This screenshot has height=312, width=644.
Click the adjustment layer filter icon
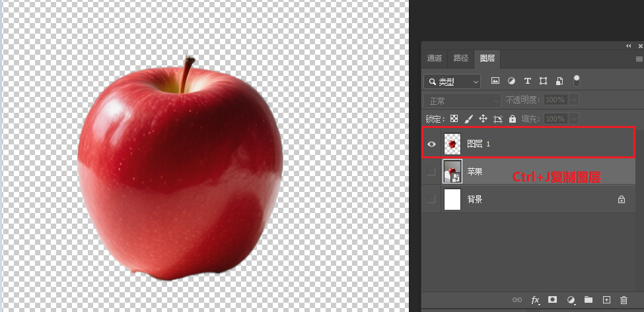click(x=511, y=81)
